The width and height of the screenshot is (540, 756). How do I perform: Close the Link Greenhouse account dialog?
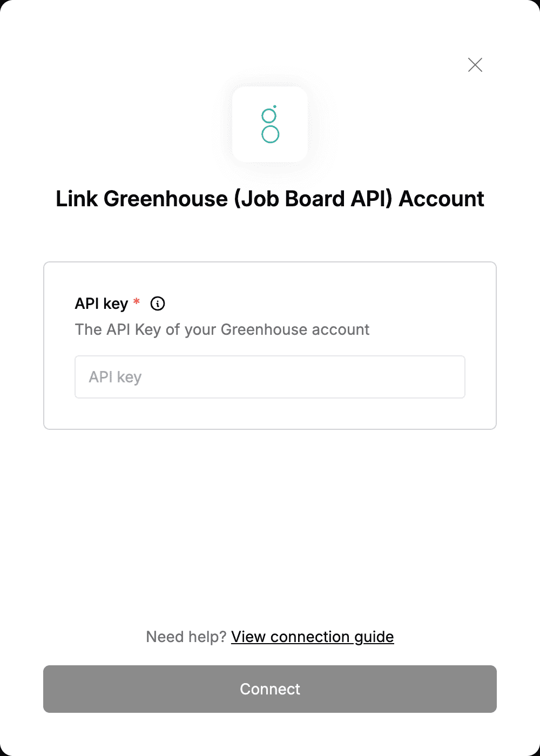(475, 65)
